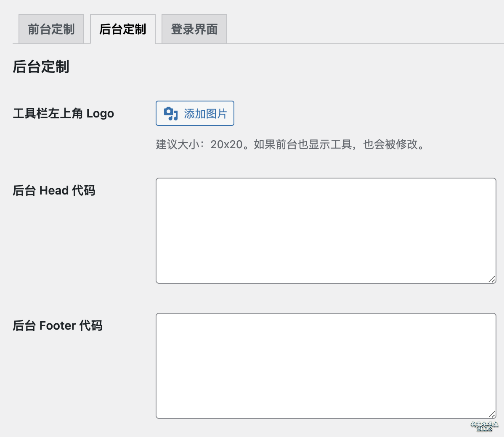
Task: Click the 后台 Footer 代码 label
Action: (58, 325)
